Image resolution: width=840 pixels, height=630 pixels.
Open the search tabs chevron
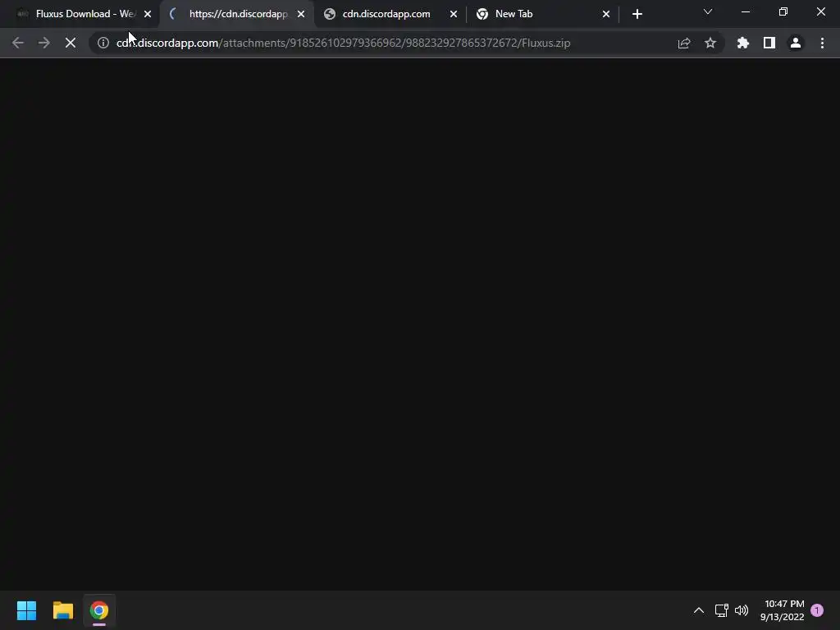[x=708, y=11]
